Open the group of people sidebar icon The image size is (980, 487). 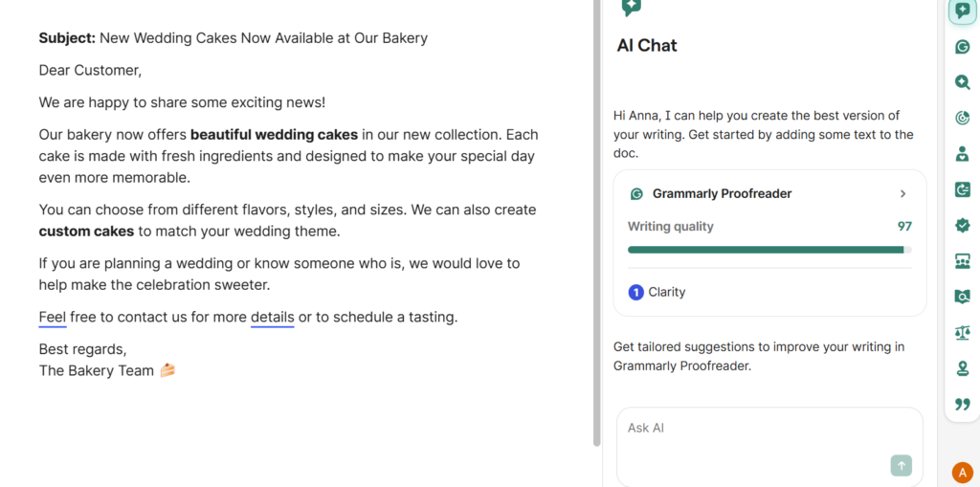click(962, 261)
